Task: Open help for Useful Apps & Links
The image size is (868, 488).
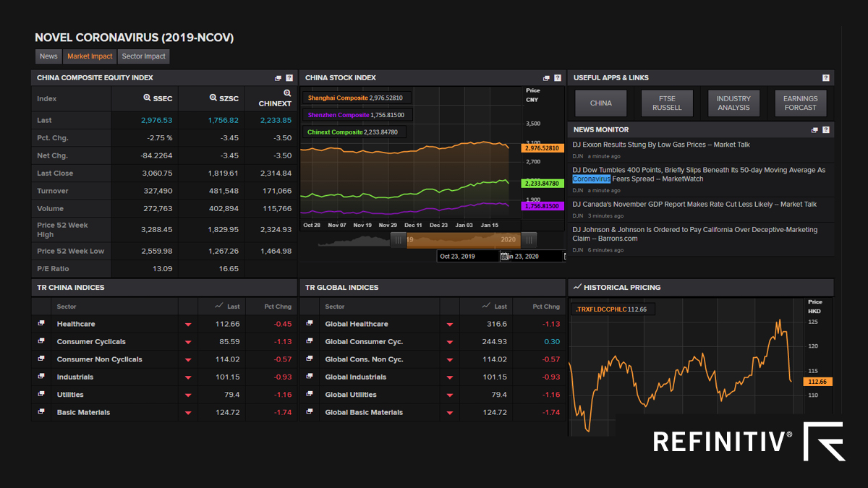Action: [826, 78]
